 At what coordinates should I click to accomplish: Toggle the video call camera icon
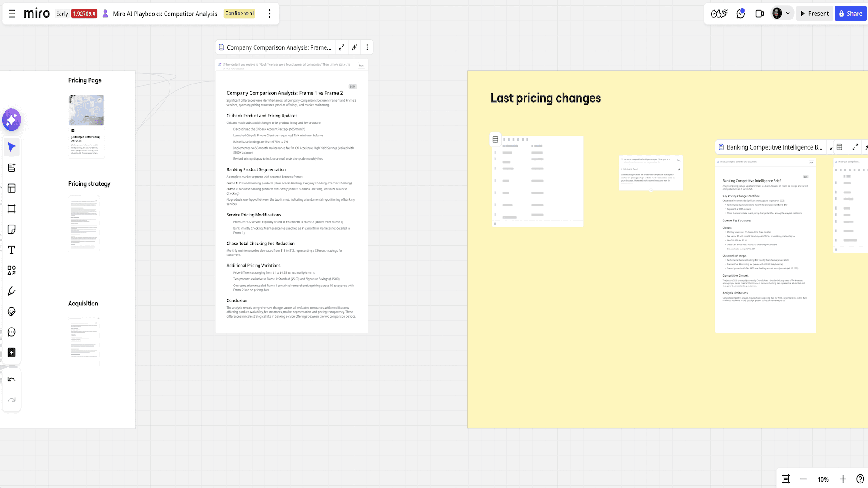pos(759,14)
